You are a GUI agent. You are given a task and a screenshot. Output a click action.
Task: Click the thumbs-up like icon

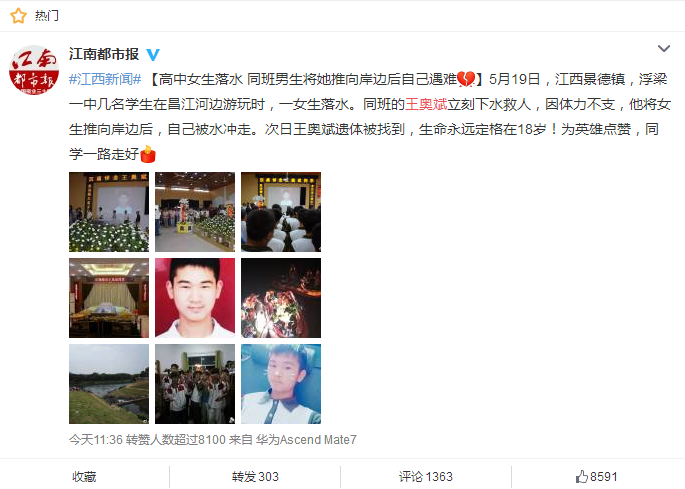click(581, 476)
